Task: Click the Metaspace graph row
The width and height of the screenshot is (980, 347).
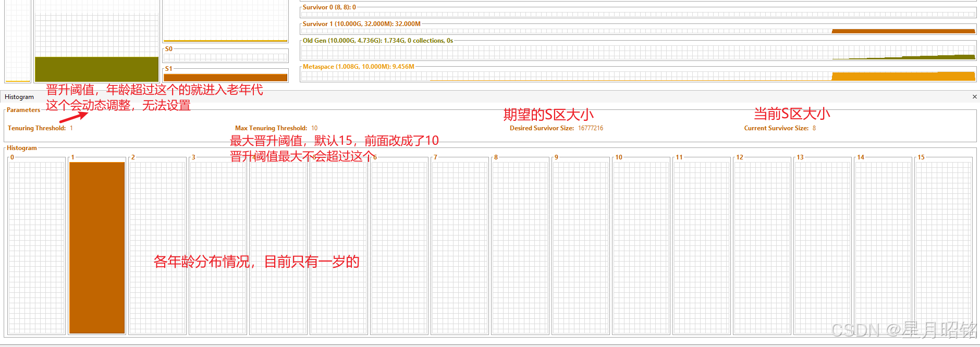Action: (638, 76)
